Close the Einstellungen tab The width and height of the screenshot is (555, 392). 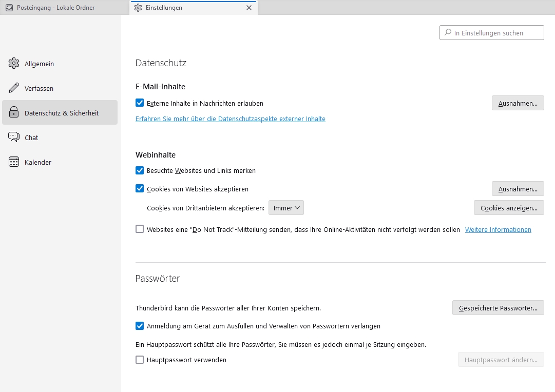(x=249, y=8)
